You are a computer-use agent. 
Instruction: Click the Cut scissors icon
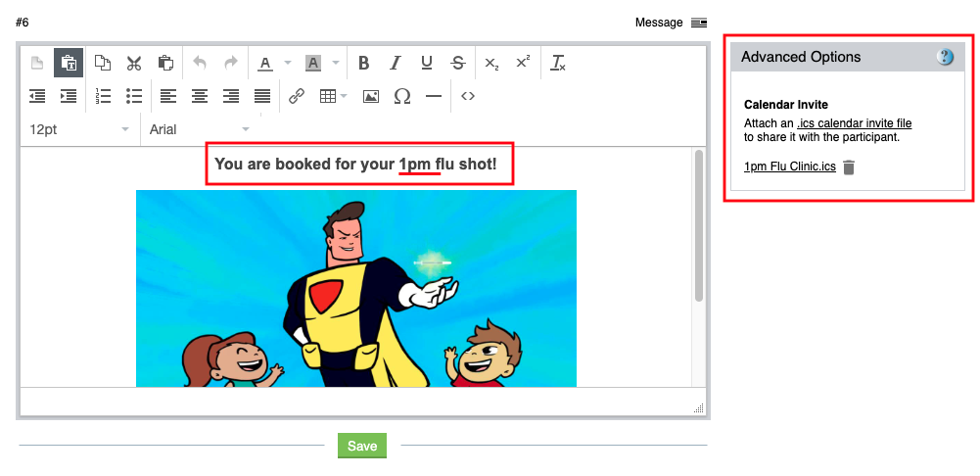[x=134, y=63]
